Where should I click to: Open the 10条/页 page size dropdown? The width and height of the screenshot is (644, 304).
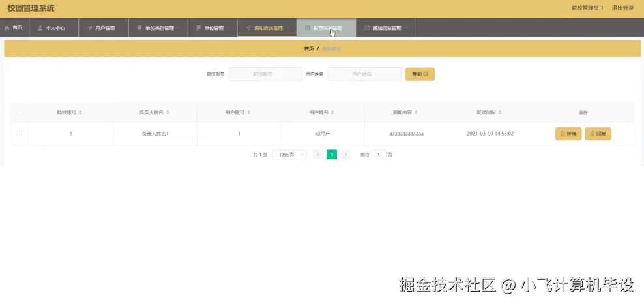pos(289,155)
